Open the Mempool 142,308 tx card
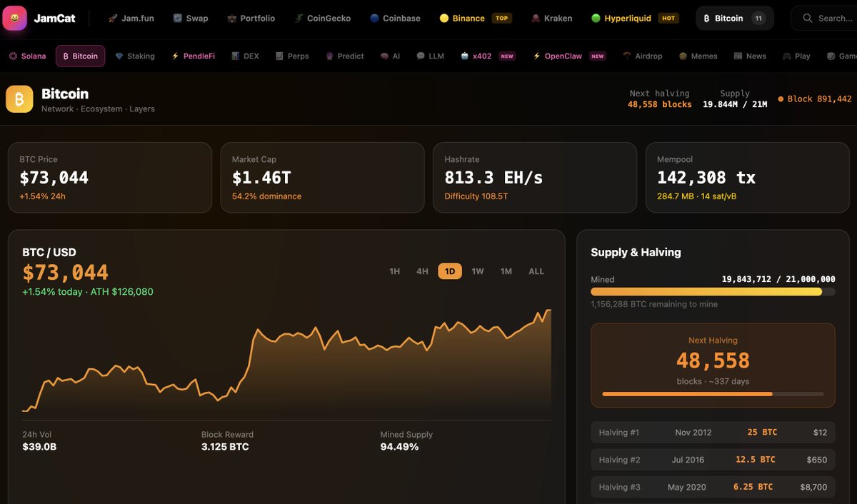 [x=747, y=177]
